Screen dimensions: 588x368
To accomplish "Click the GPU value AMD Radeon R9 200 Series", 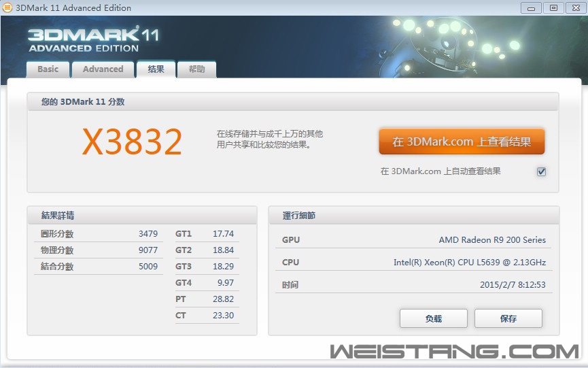I will (492, 239).
